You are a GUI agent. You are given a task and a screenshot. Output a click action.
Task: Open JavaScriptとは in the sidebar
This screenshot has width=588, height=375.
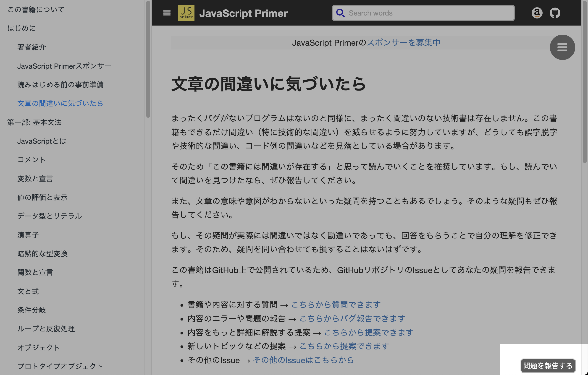pos(42,141)
